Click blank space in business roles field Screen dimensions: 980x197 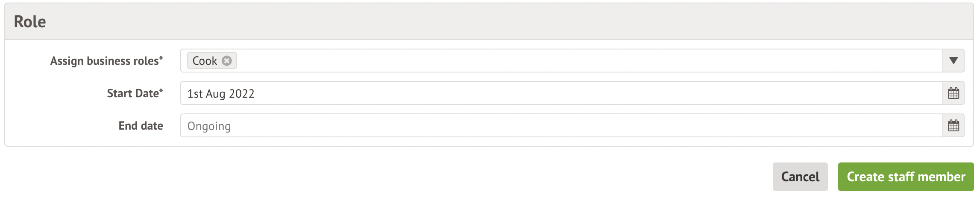pos(555,61)
